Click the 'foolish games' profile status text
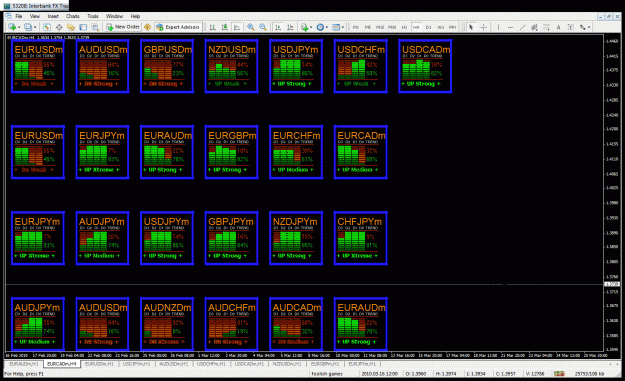The width and height of the screenshot is (625, 381). click(x=327, y=374)
